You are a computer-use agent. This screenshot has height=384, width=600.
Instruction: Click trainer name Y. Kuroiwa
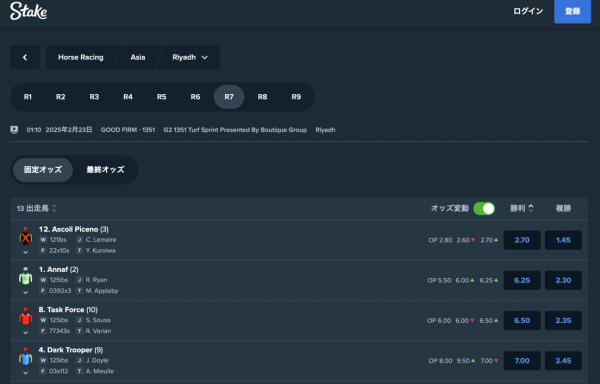pyautogui.click(x=101, y=251)
